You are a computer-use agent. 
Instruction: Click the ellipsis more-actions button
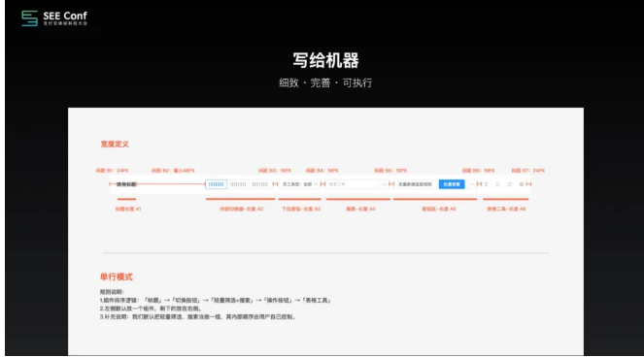[471, 184]
